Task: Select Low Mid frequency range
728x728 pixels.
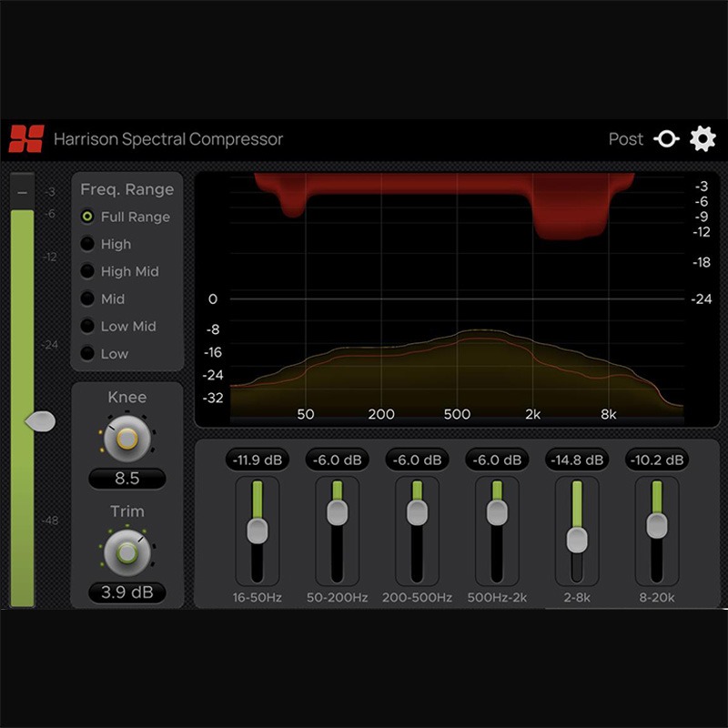Action: 87,326
